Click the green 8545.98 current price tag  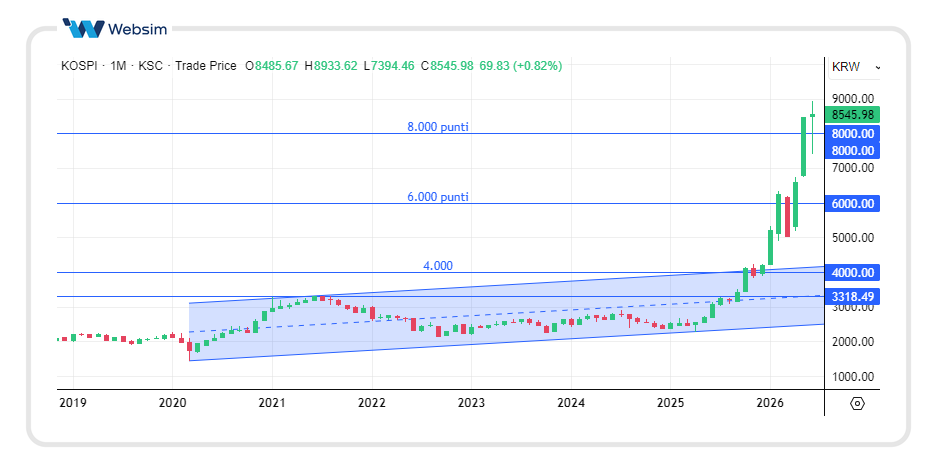pyautogui.click(x=852, y=115)
